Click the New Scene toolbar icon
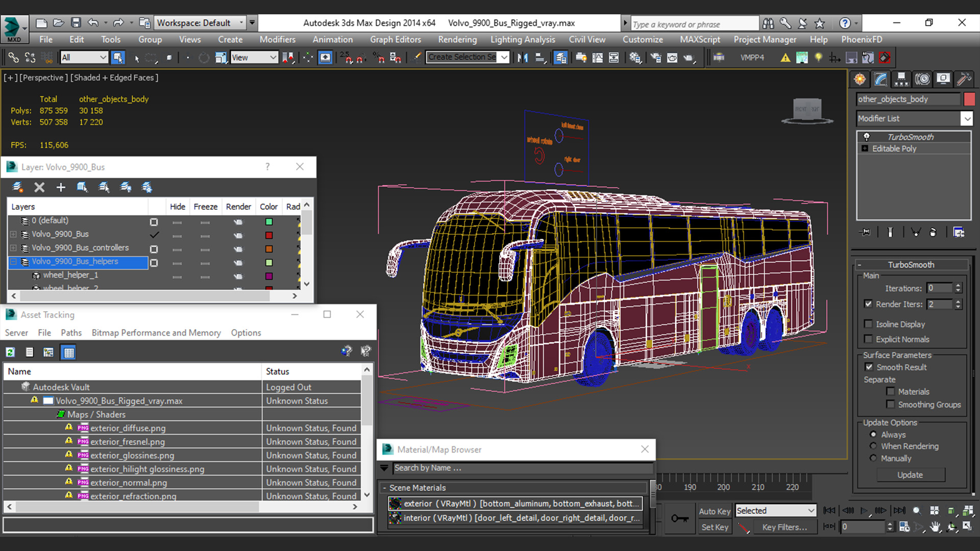This screenshot has height=551, width=980. [x=42, y=23]
